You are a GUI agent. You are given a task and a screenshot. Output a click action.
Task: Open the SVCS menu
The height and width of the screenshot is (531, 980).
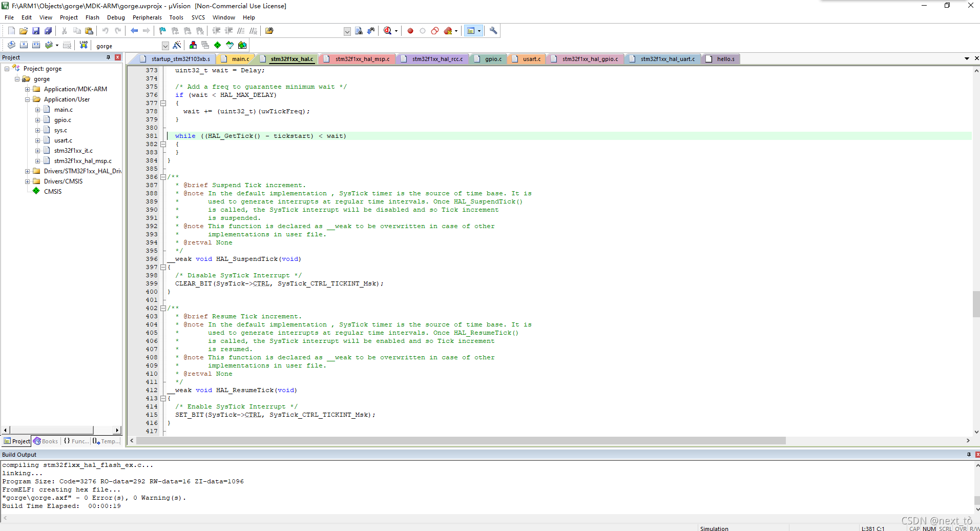pos(198,17)
